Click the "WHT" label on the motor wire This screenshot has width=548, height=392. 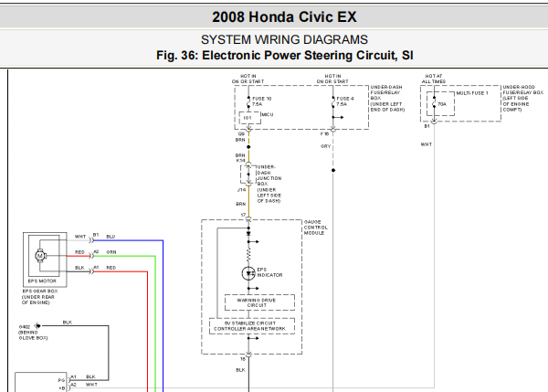(x=80, y=237)
